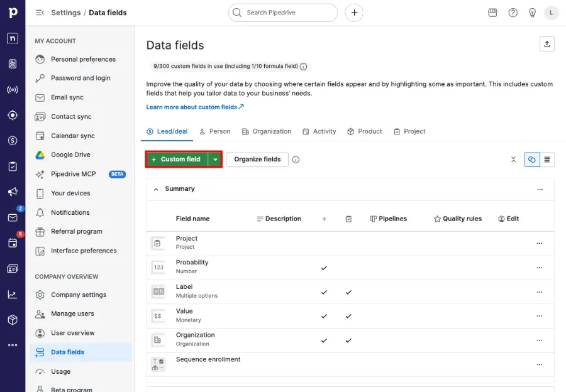This screenshot has width=566, height=392.
Task: Open Your devices settings
Action: point(80,193)
